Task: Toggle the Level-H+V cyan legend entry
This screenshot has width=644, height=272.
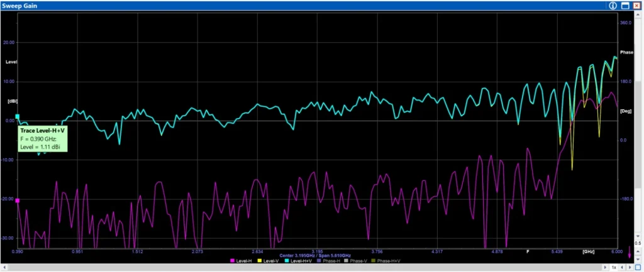Action: pos(297,261)
